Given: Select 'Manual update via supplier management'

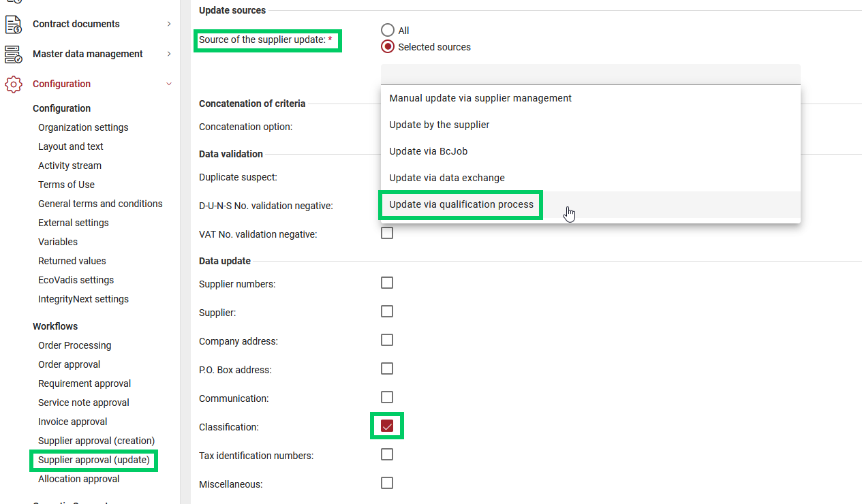Looking at the screenshot, I should pos(480,98).
